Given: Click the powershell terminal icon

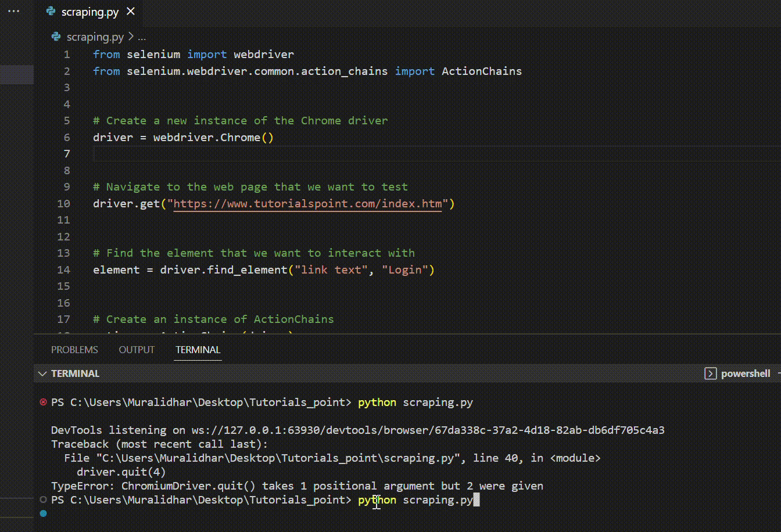Looking at the screenshot, I should pos(710,373).
